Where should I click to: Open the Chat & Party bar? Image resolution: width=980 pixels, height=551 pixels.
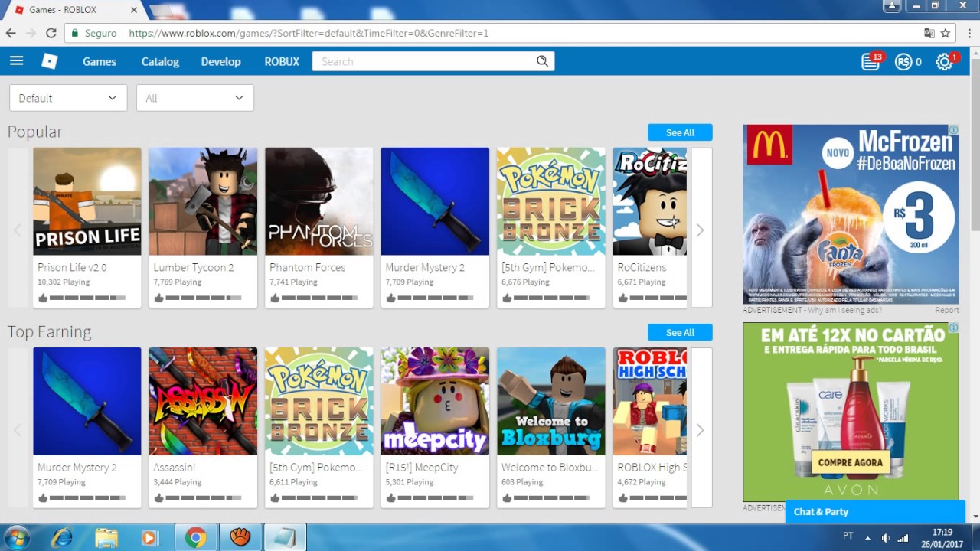pyautogui.click(x=875, y=512)
